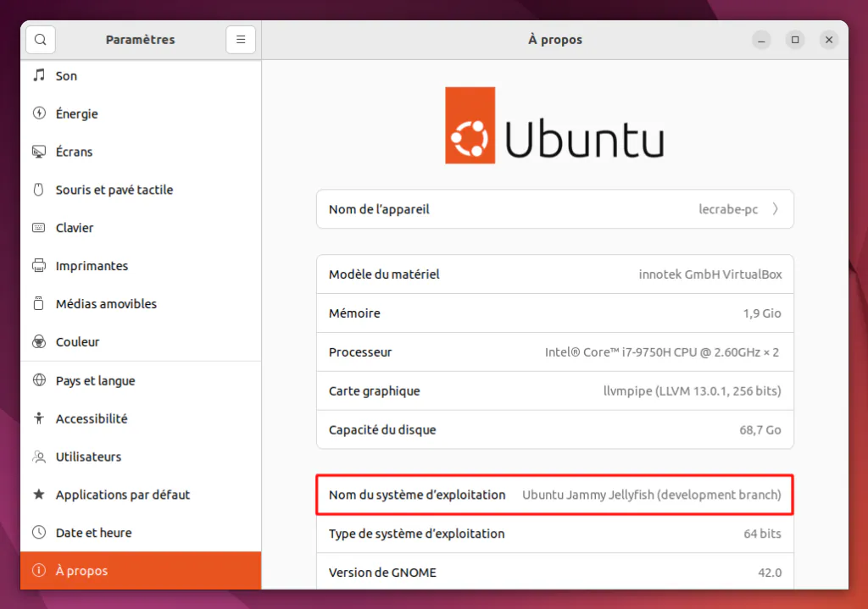This screenshot has width=868, height=609.
Task: Click the Type de système d'exploitation label
Action: click(417, 534)
